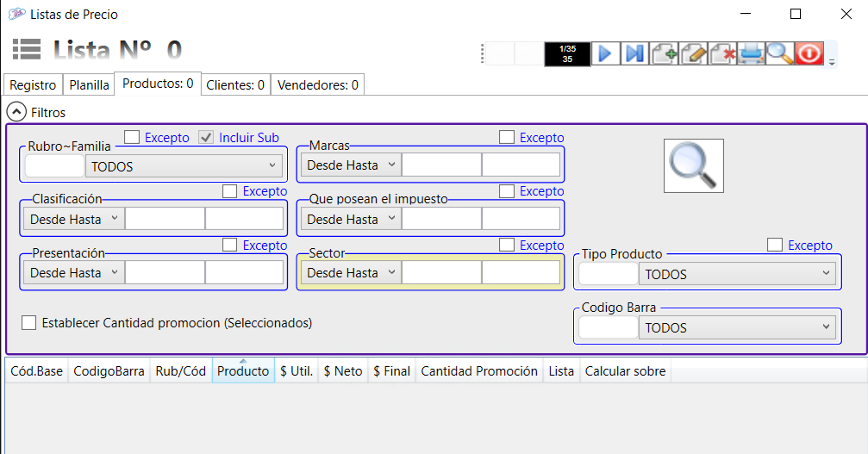Click the red power exit icon
This screenshot has height=454, width=868.
point(809,53)
